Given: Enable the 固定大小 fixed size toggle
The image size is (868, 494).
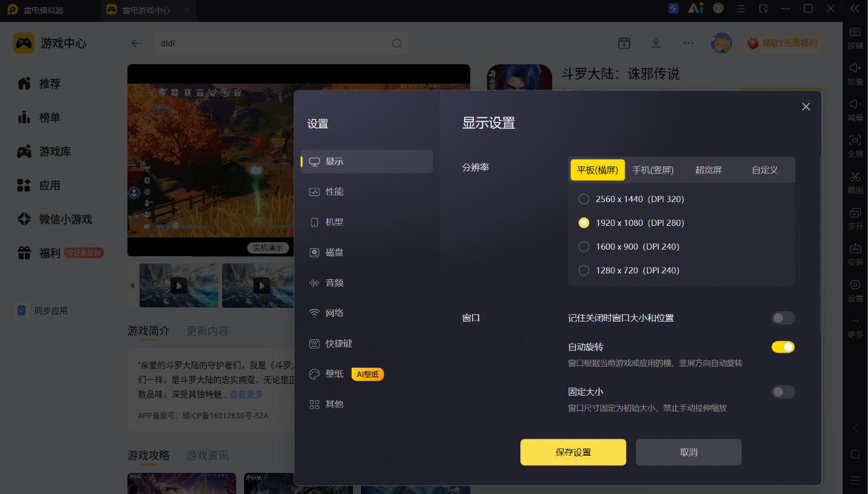Looking at the screenshot, I should tap(783, 392).
